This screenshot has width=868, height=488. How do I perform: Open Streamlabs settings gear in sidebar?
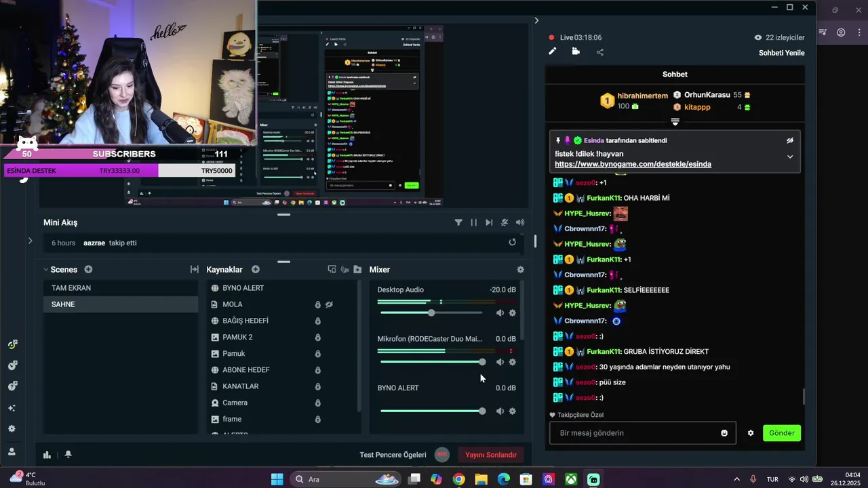click(x=12, y=428)
